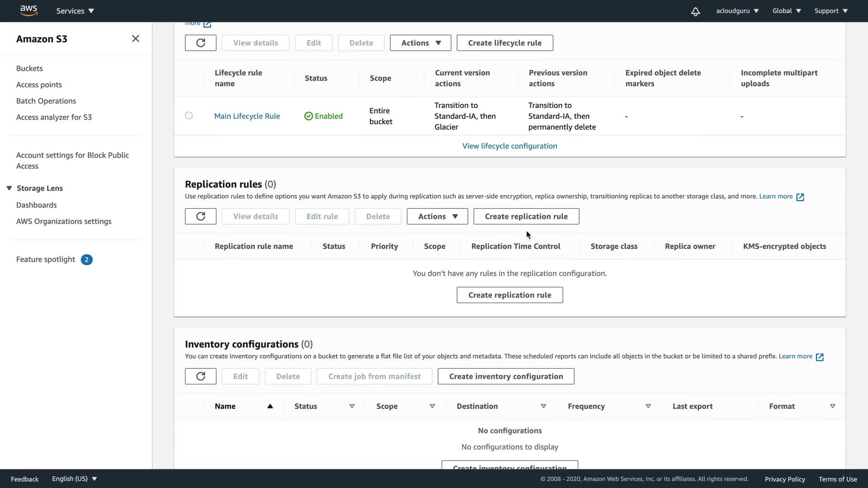Click the AWS logo home icon
Screen dimensions: 868x488
click(28, 10)
